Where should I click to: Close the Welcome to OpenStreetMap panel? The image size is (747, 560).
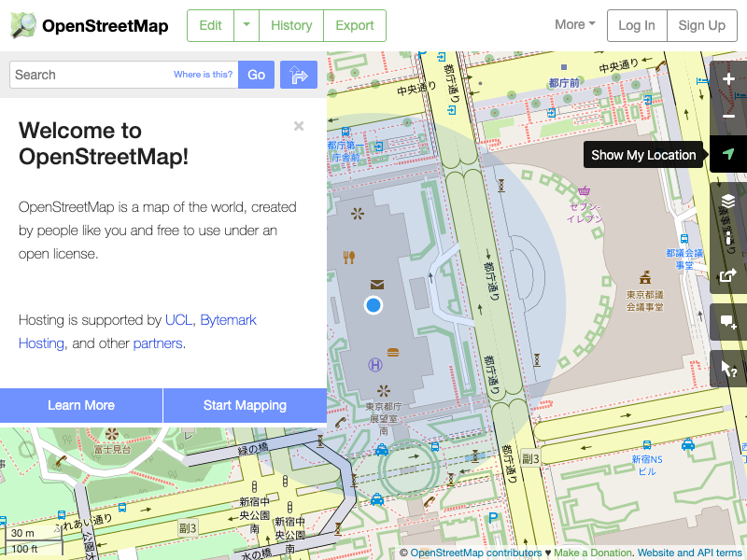tap(299, 126)
